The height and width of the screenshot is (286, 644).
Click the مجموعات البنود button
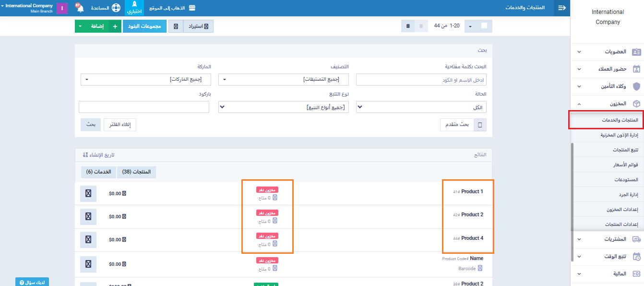[x=144, y=26]
